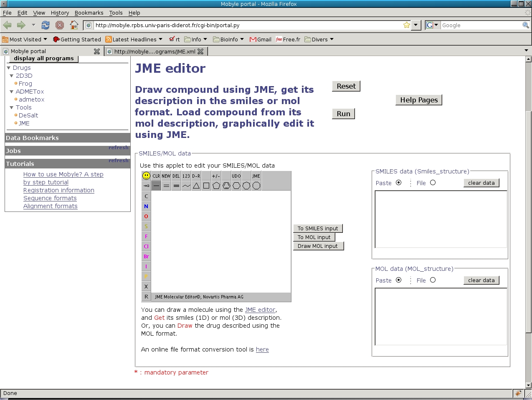The image size is (532, 400).
Task: Select the nitrogen N atom color button
Action: coord(146,206)
